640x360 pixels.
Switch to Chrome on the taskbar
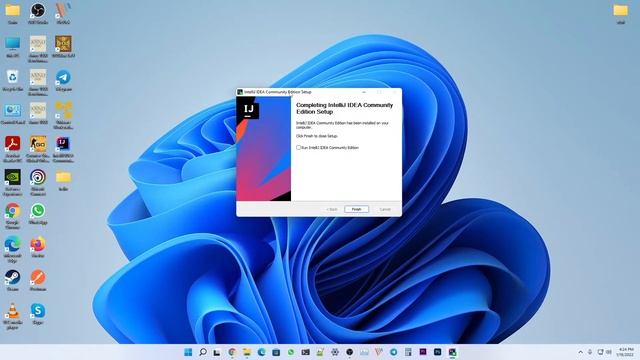pyautogui.click(x=232, y=352)
